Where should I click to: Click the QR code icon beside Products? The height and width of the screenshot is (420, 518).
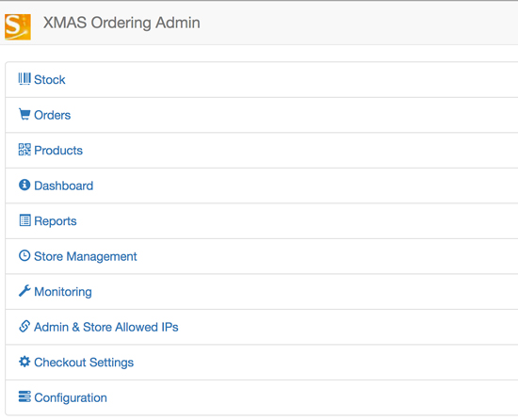[24, 150]
